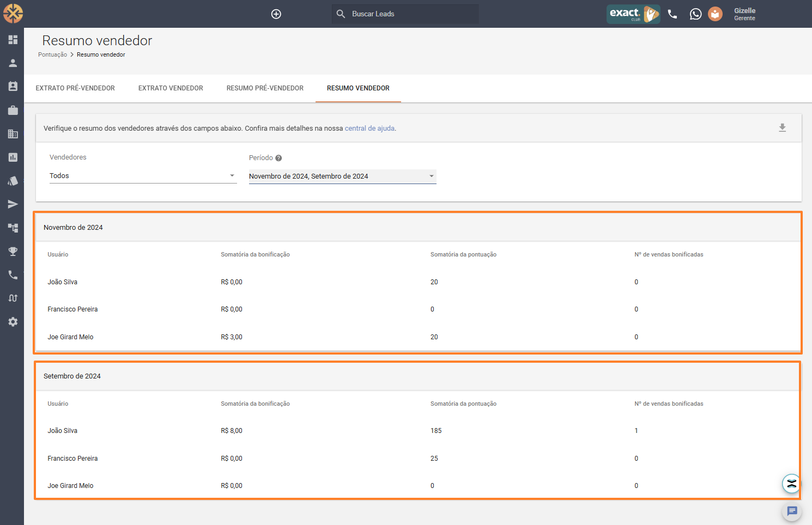This screenshot has width=812, height=525.
Task: Click Nº de vendas bonificadas header in Novembro
Action: pyautogui.click(x=669, y=254)
